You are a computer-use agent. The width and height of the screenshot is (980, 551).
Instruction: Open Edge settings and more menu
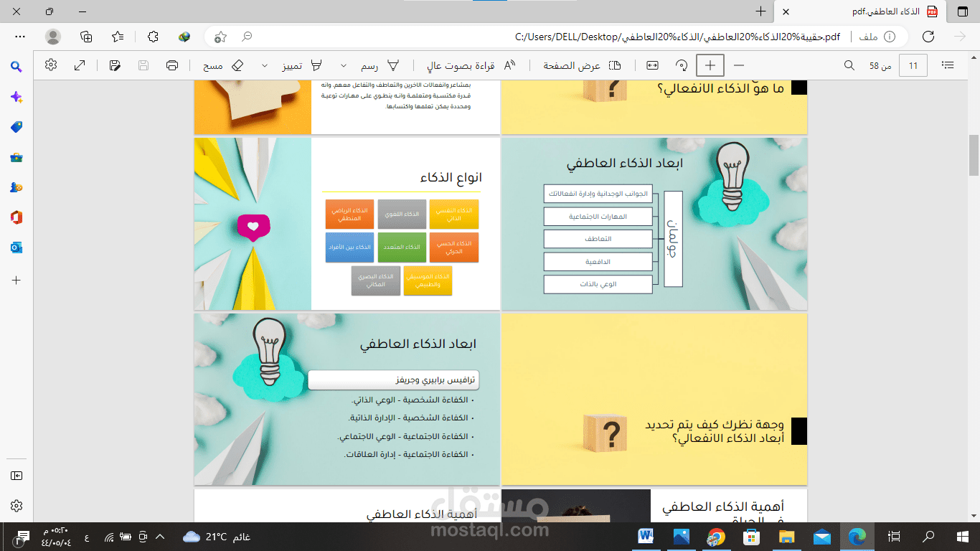coord(20,37)
